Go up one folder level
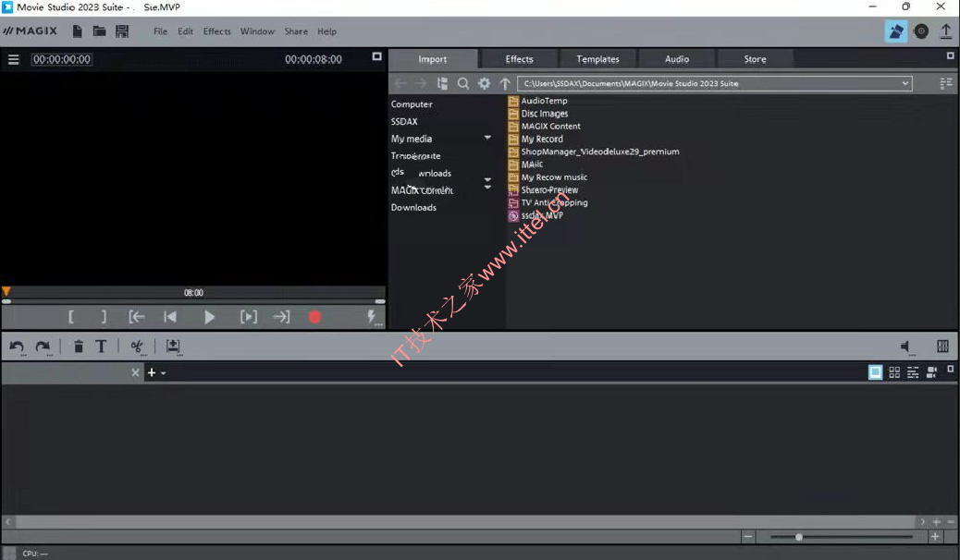Screen dimensions: 960x560 [x=505, y=83]
